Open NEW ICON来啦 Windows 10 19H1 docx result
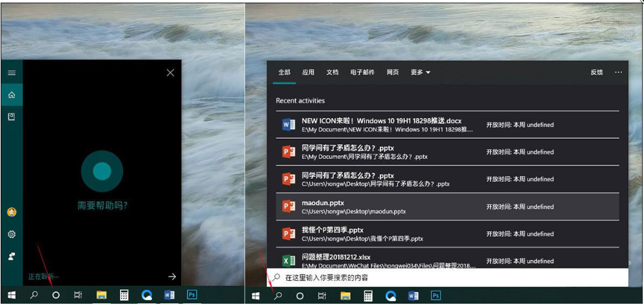The width and height of the screenshot is (644, 307). pos(447,124)
